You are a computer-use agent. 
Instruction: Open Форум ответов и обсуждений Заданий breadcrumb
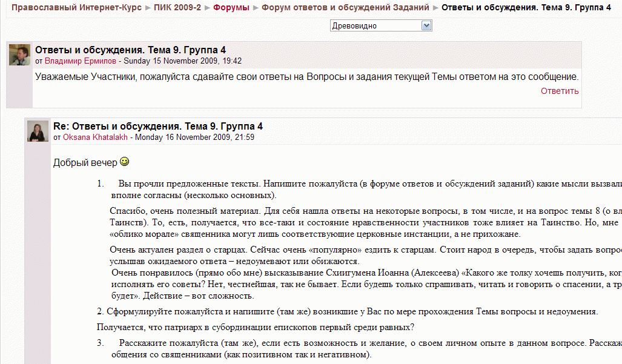[345, 8]
